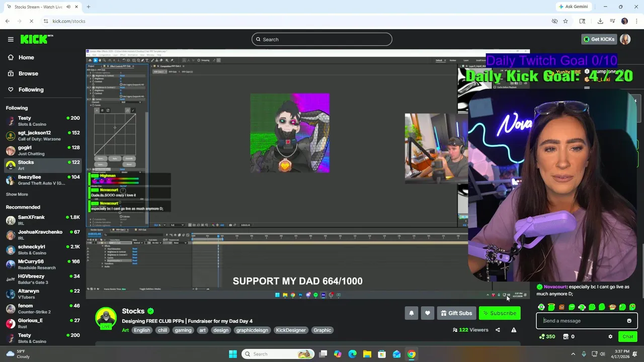
Task: Click the Windows taskbar Search box
Action: pos(277,354)
